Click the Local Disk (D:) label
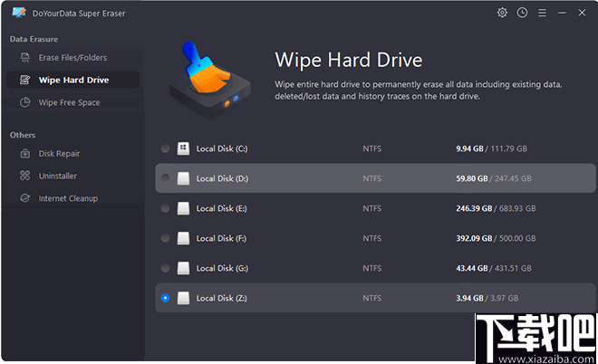Viewport: 598px width, 364px height. point(222,178)
